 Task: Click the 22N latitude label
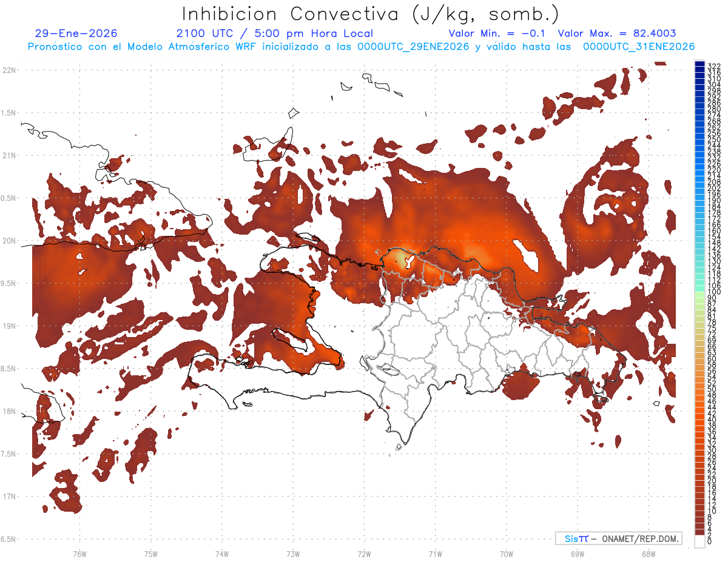pyautogui.click(x=9, y=70)
